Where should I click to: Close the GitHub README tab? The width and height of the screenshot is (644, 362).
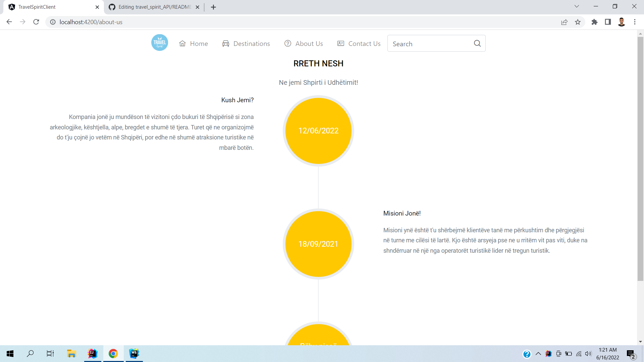(198, 7)
